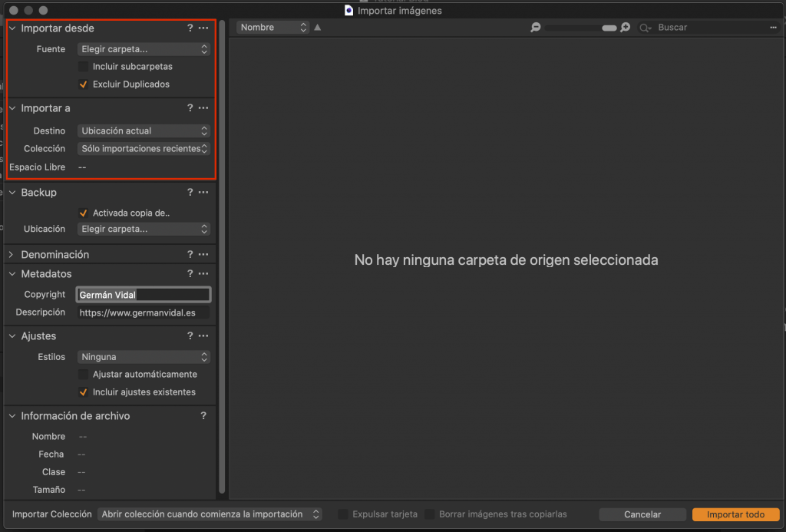This screenshot has width=786, height=532.
Task: Uncheck Excluir Duplicados
Action: 84,84
